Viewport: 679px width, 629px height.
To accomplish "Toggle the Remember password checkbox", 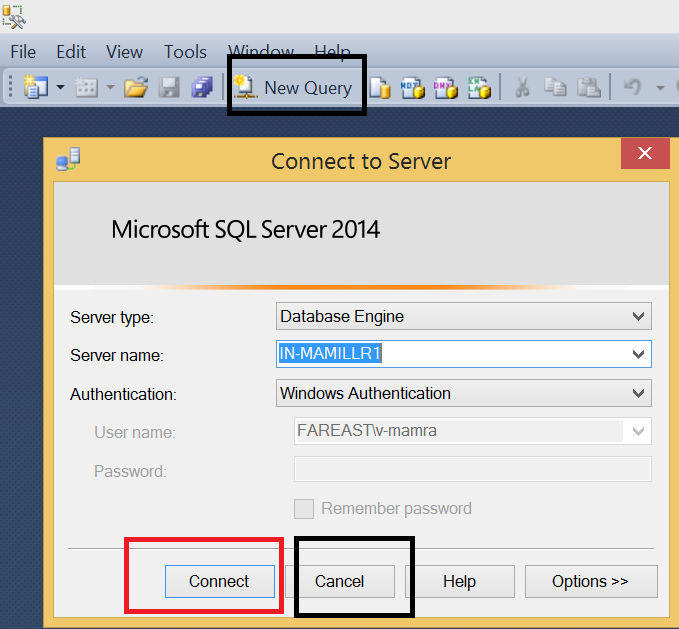I will click(304, 509).
